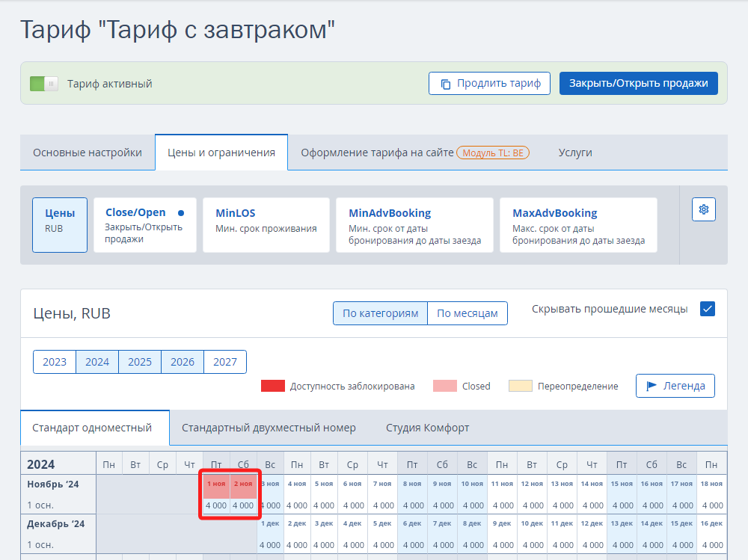Select the MinLOS restriction tile
This screenshot has height=560, width=748.
point(266,225)
